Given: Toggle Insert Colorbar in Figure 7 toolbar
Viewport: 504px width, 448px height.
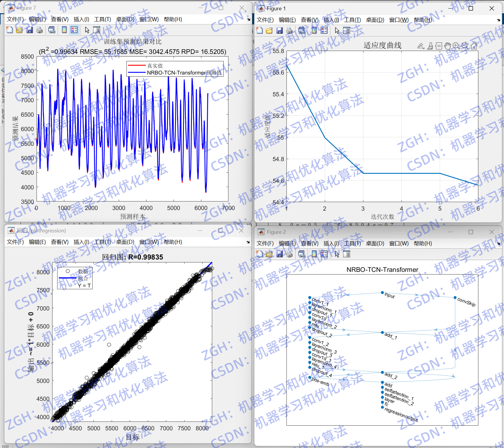Looking at the screenshot, I should 64,30.
